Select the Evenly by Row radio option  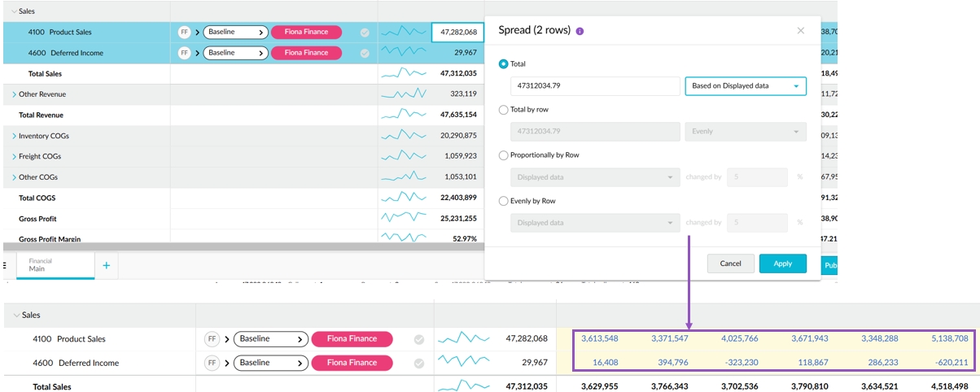(504, 200)
